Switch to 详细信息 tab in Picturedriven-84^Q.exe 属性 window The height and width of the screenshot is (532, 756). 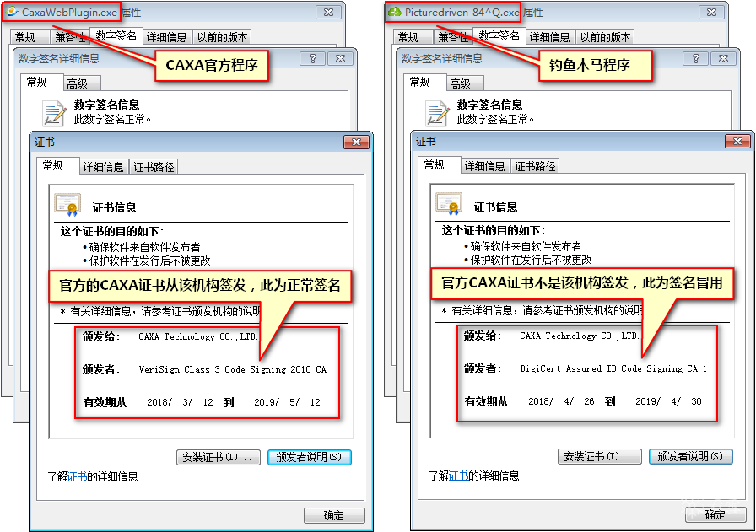pyautogui.click(x=550, y=37)
